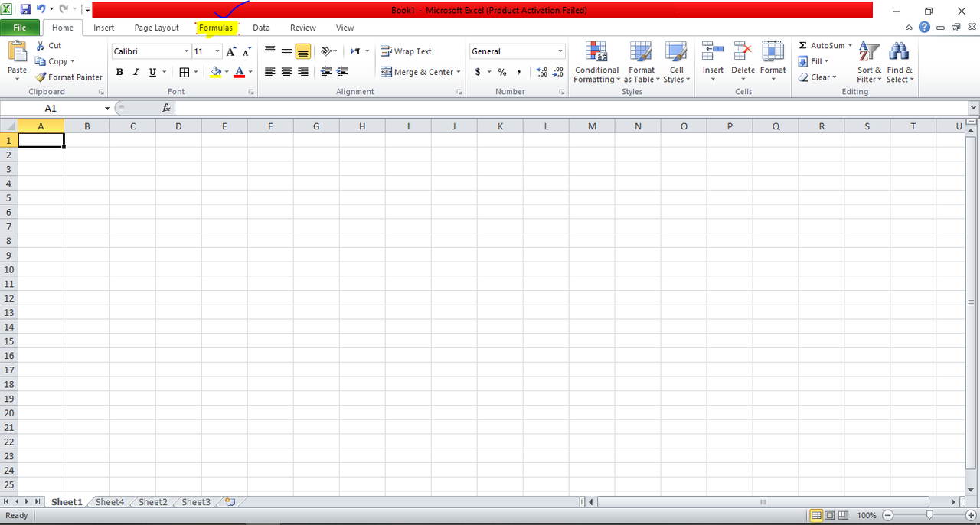Click Decrease Indent icon
This screenshot has width=980, height=525.
[326, 72]
